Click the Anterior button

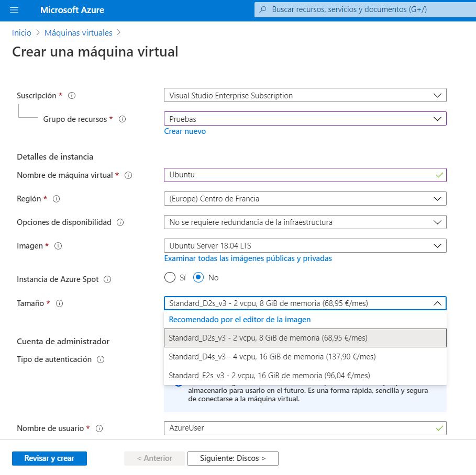pos(154,458)
